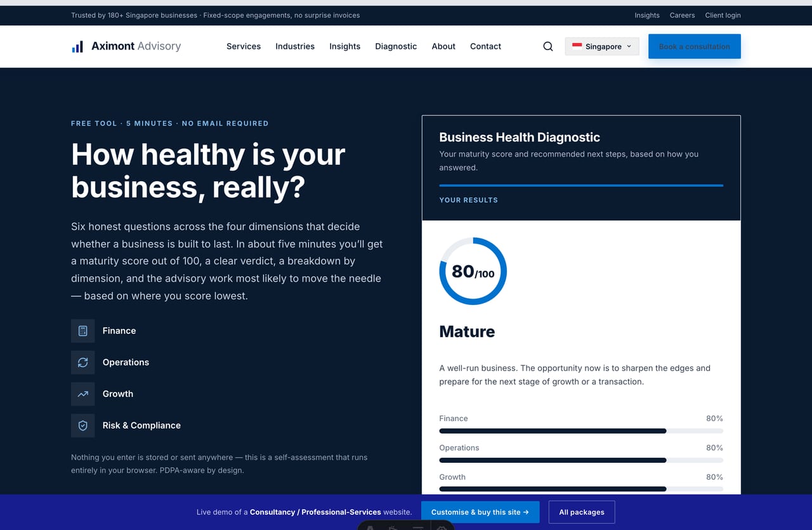Open the Client login link
The height and width of the screenshot is (530, 812).
(723, 15)
